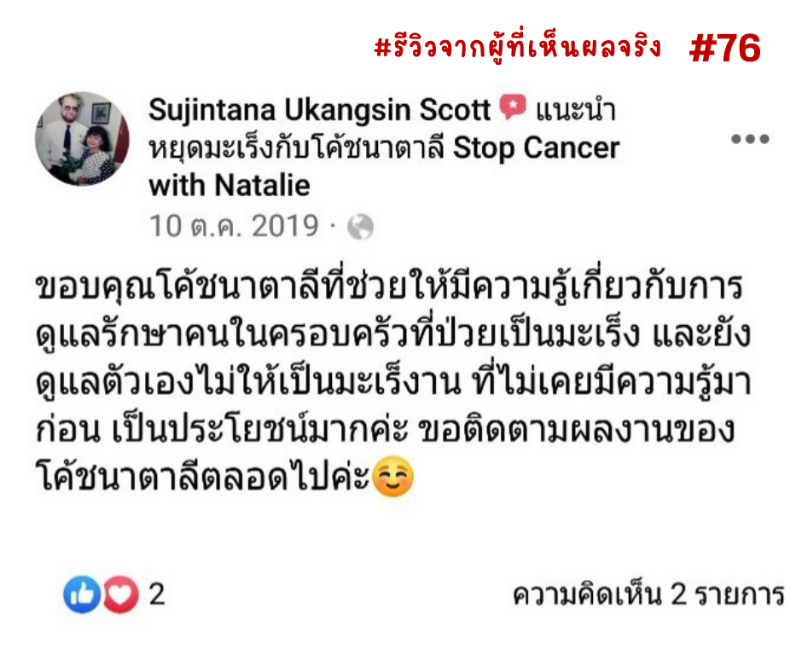This screenshot has height=672, width=802.
Task: Click the pink recommendation star badge icon
Action: coord(513,107)
